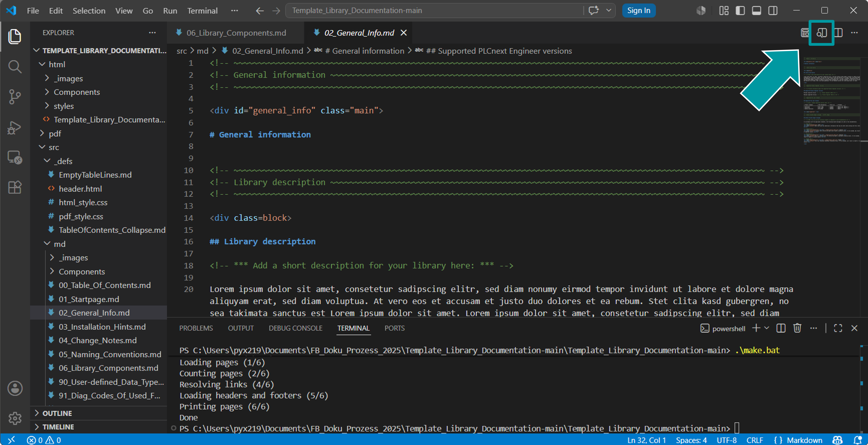868x445 pixels.
Task: Toggle the bottom panel visibility
Action: (757, 10)
